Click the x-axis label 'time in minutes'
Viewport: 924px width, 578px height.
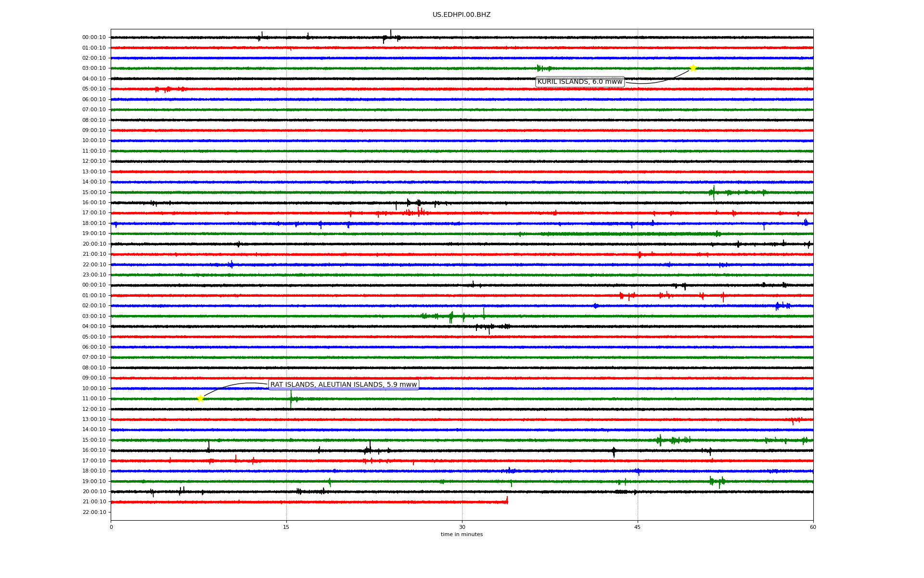[462, 535]
